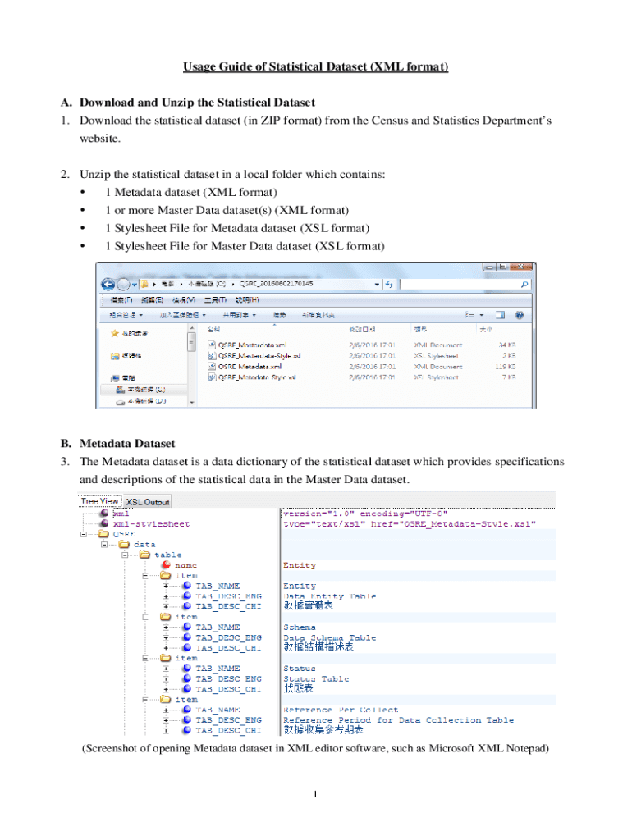
Task: Collapse the QSRE root folder node
Action: point(84,534)
